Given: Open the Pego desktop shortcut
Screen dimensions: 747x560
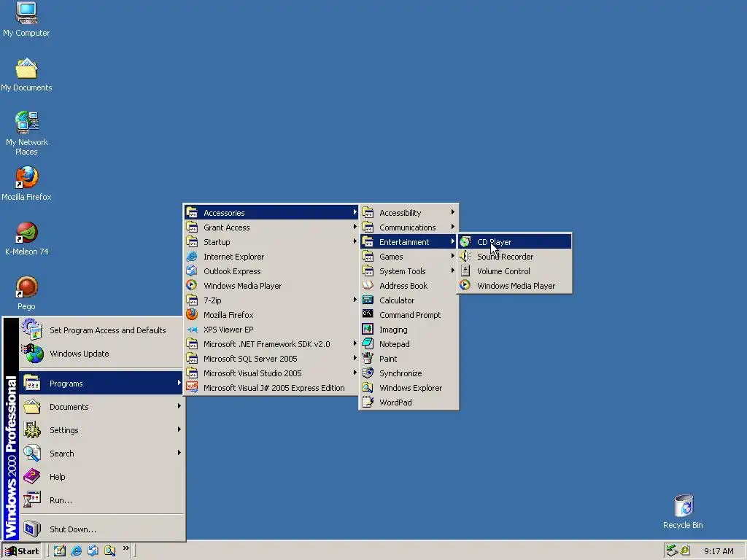Looking at the screenshot, I should pos(26,293).
